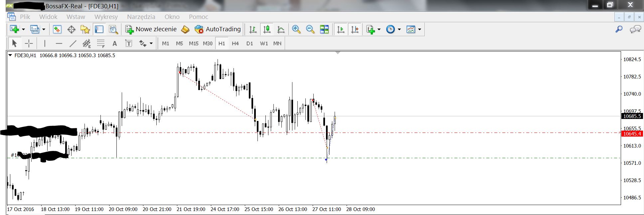This screenshot has width=644, height=215.
Task: Open the Profiles icon
Action: pos(35,29)
